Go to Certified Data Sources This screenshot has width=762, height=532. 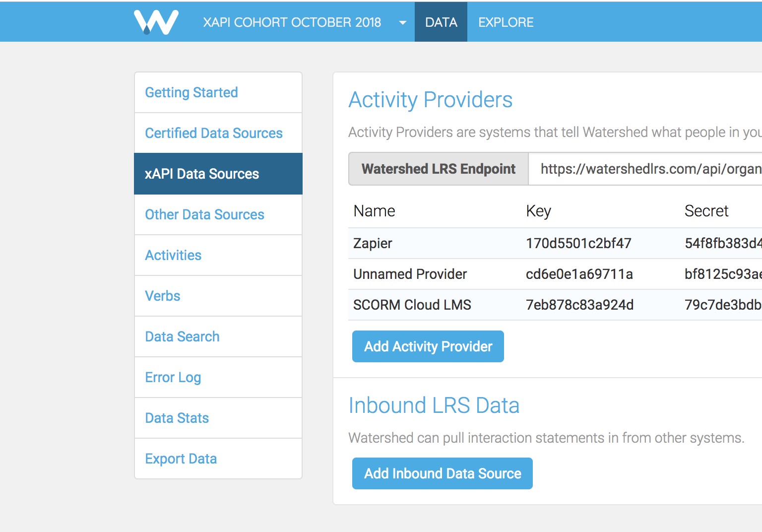(x=213, y=133)
